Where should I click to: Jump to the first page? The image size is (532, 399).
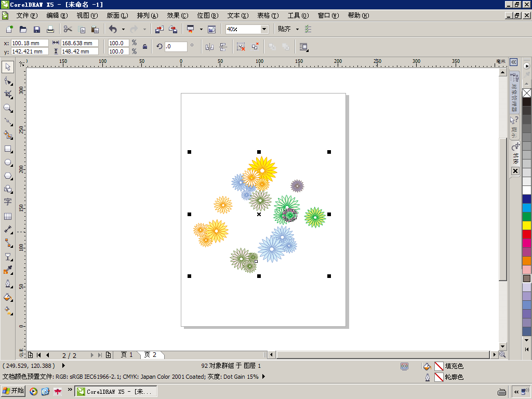(x=39, y=355)
